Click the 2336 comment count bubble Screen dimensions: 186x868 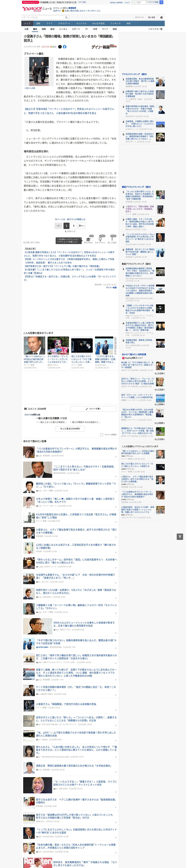46,47
